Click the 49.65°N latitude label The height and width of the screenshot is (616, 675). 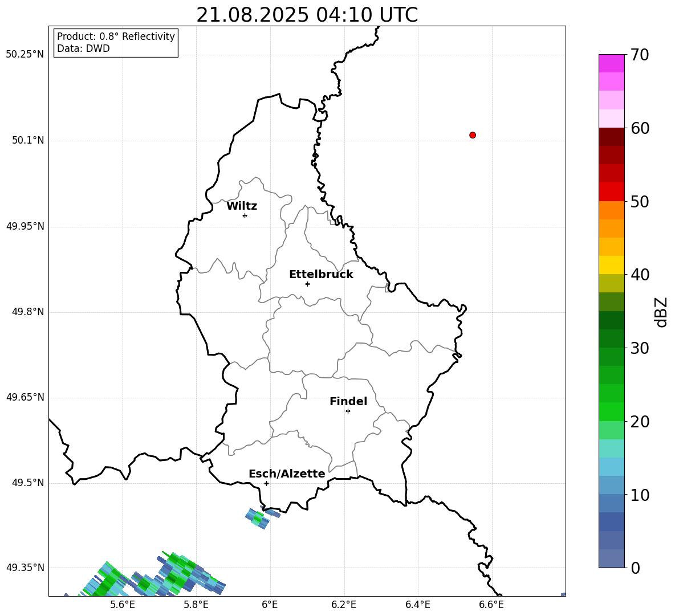click(25, 397)
